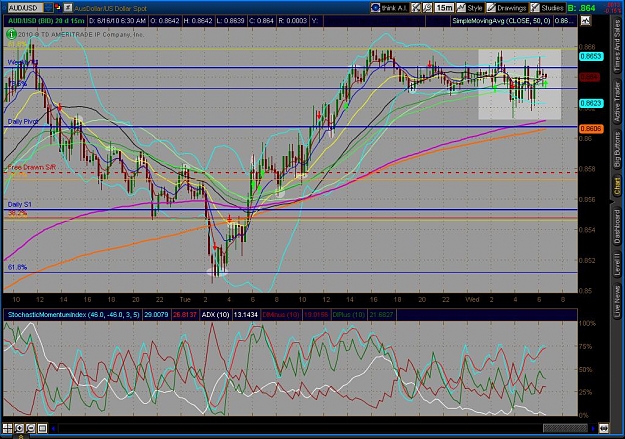The height and width of the screenshot is (439, 625).
Task: Click the SimpleMovingAvg (CLOSE, 50, 0) study label
Action: coord(501,21)
